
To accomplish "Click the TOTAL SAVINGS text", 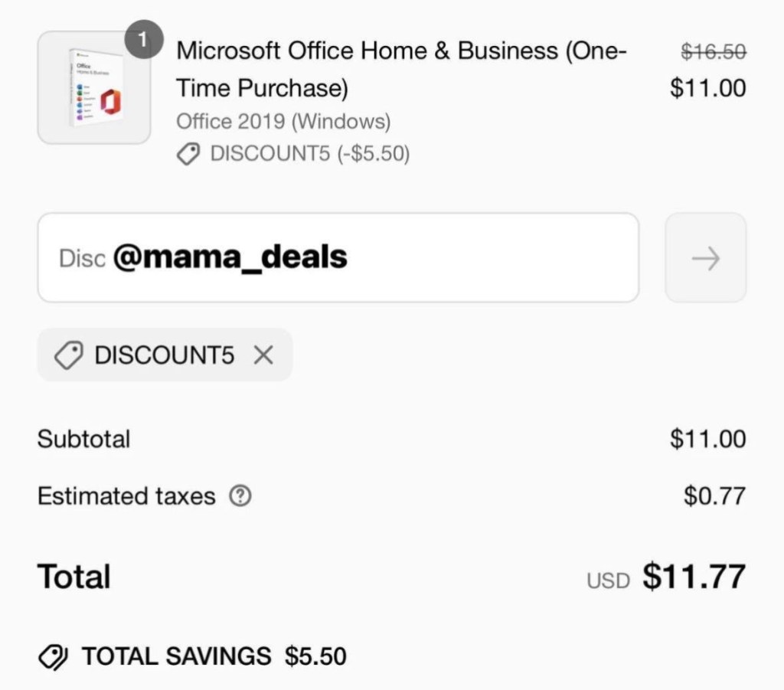I will coord(176,656).
